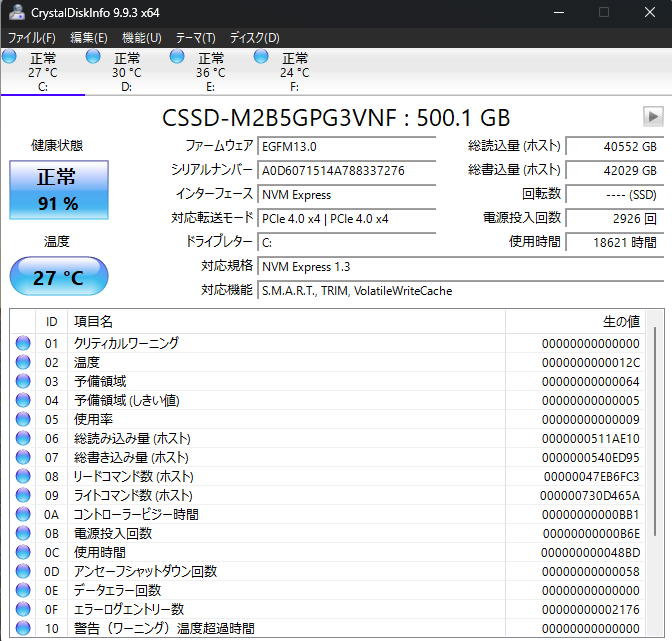Image resolution: width=672 pixels, height=641 pixels.
Task: Minimize the CrystalDiskInfo window
Action: coord(559,12)
